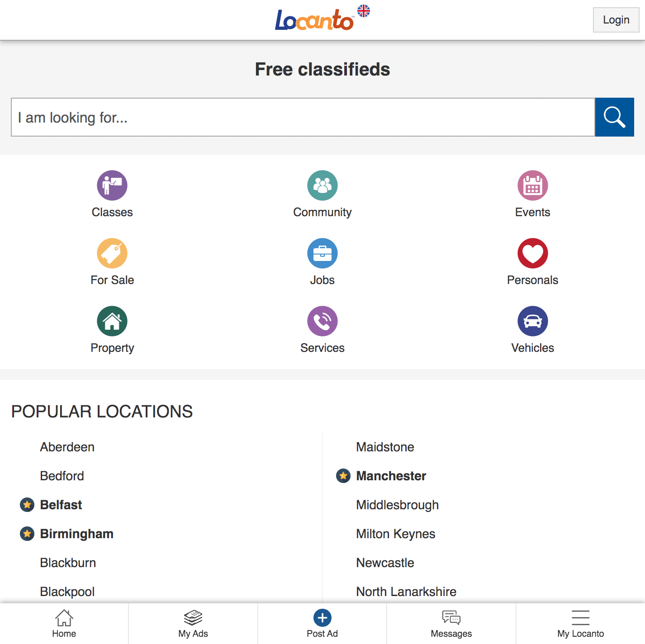645x644 pixels.
Task: Choose the Birmingham location link
Action: 77,534
